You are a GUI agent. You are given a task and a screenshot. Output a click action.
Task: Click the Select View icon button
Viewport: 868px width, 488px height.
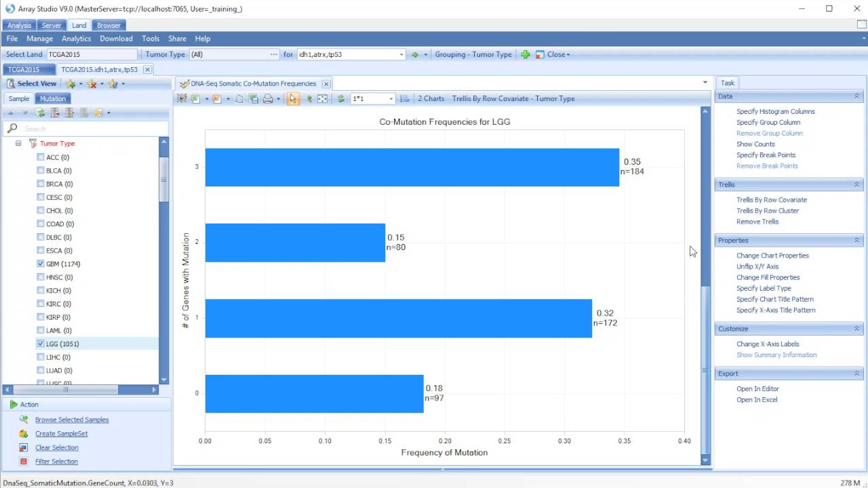tap(11, 83)
